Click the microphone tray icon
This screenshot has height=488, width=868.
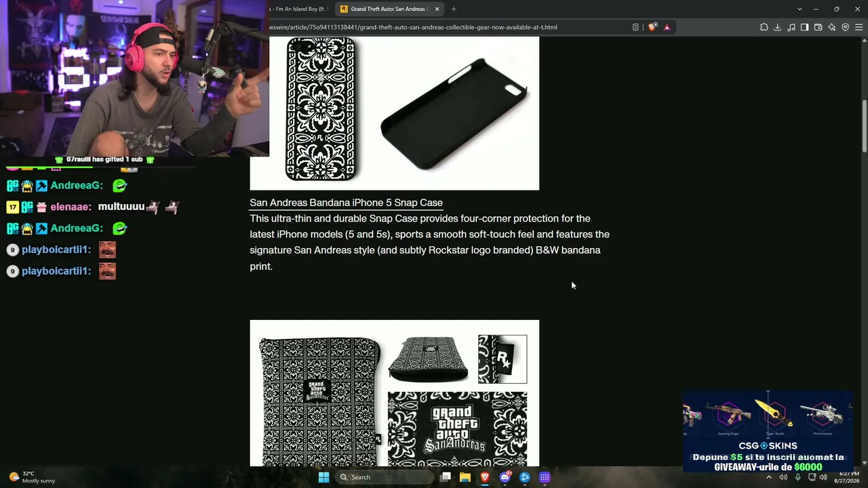click(x=797, y=477)
